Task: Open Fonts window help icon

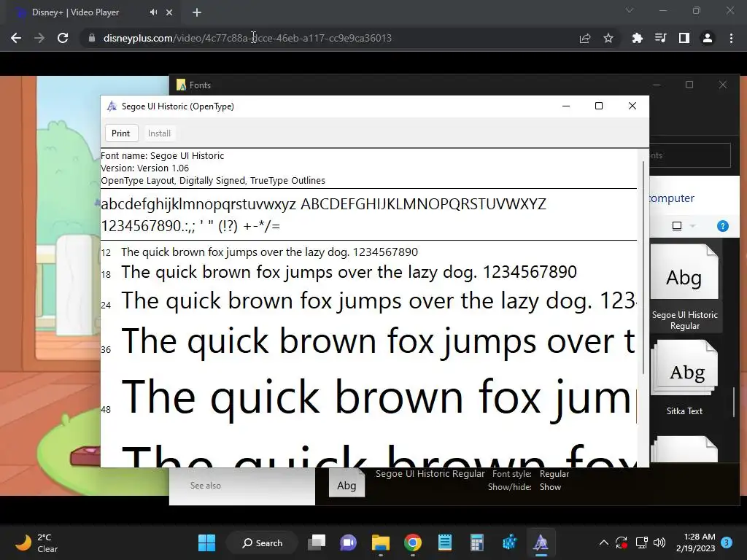Action: [x=723, y=226]
